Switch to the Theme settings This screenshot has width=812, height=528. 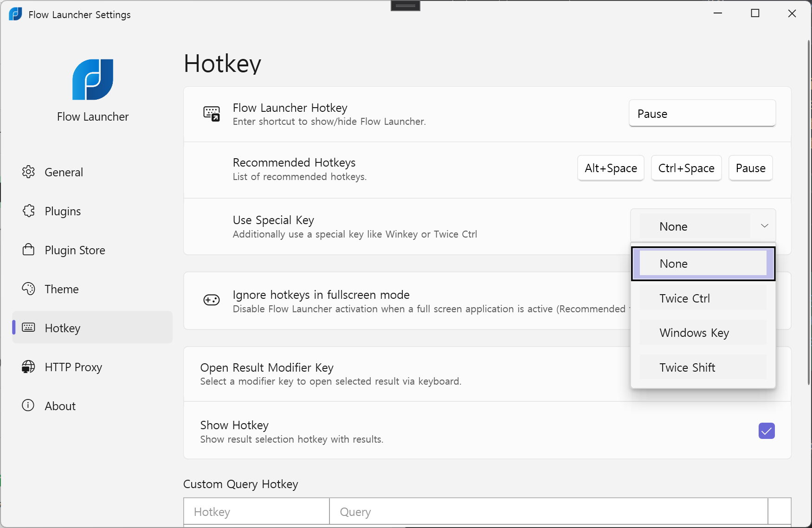click(x=92, y=289)
